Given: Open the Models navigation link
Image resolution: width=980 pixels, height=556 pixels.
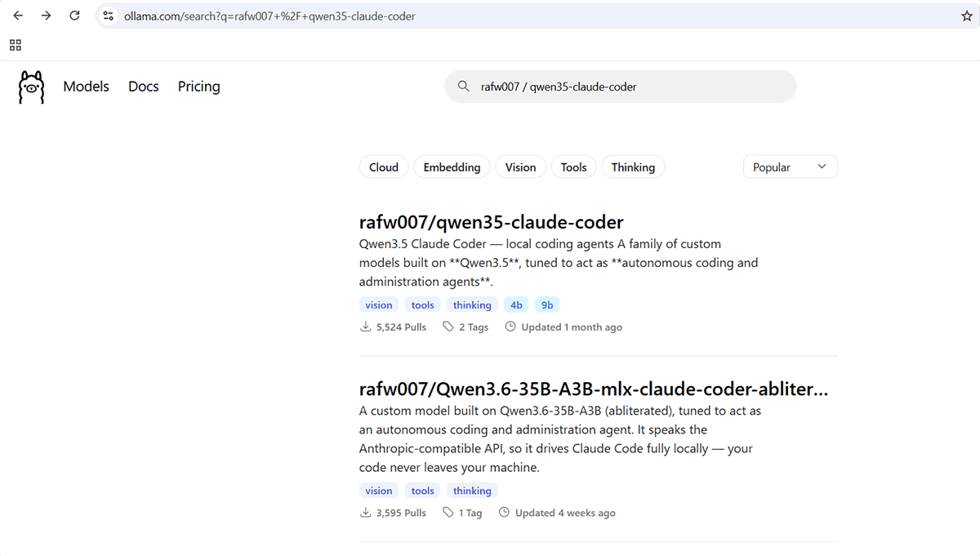Looking at the screenshot, I should pyautogui.click(x=86, y=87).
